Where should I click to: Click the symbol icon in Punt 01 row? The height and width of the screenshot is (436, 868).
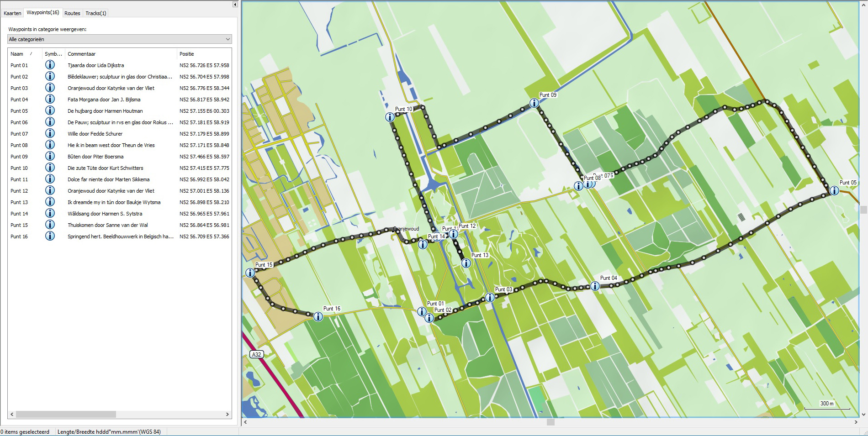(50, 65)
